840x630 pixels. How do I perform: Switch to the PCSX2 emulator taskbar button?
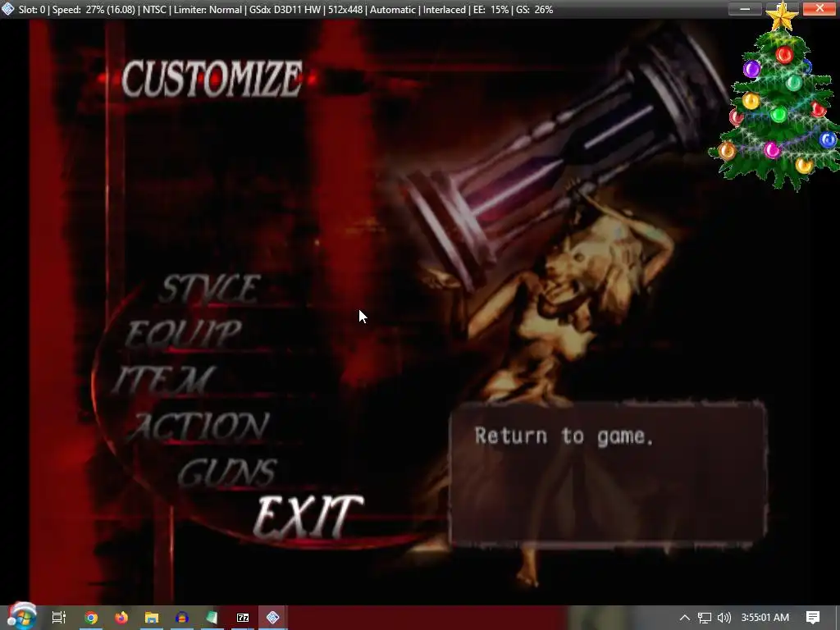272,618
